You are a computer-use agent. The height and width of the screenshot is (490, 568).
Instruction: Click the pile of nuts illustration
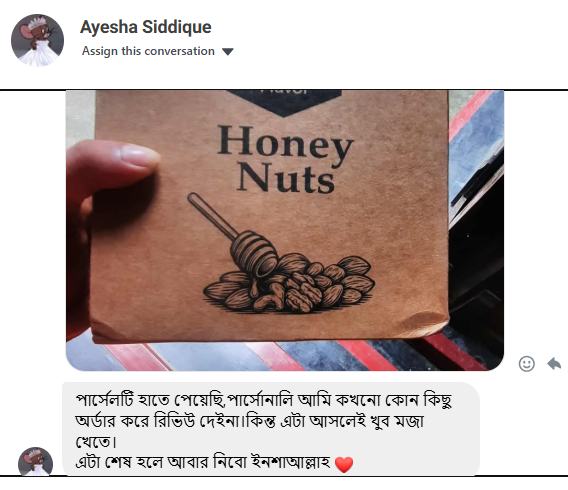(x=290, y=284)
